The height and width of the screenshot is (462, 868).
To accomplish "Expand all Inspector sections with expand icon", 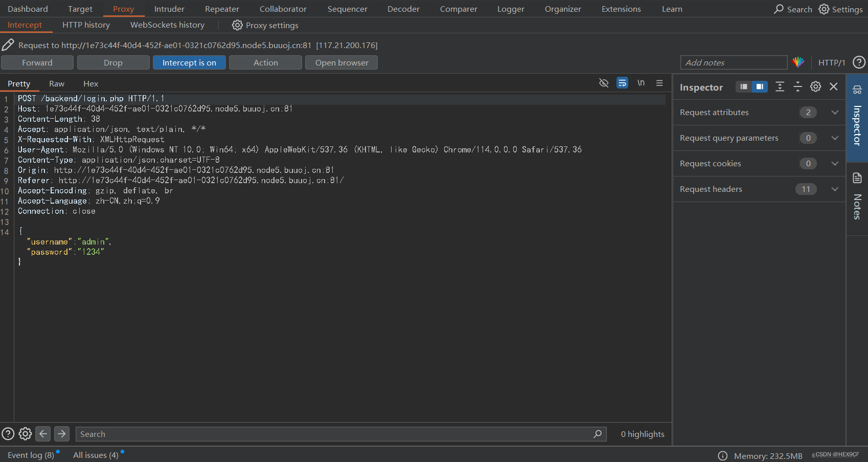I will pyautogui.click(x=780, y=86).
